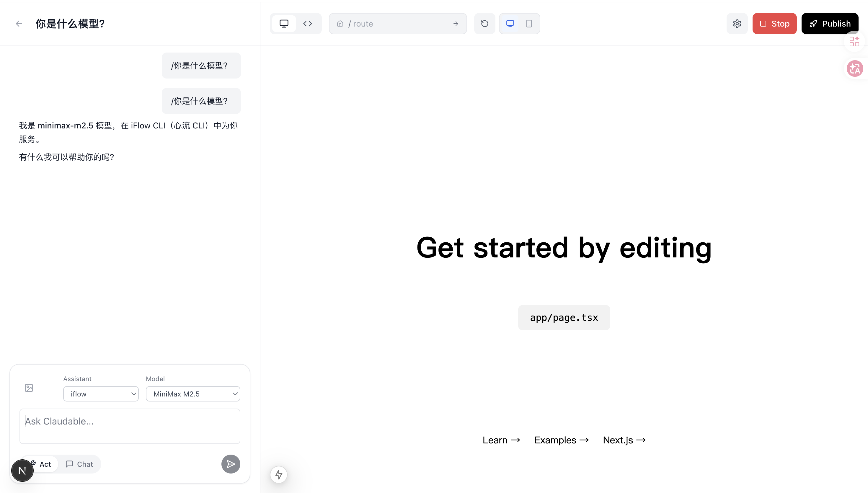Viewport: 868px width, 493px height.
Task: Select desktop device preview
Action: pyautogui.click(x=510, y=24)
